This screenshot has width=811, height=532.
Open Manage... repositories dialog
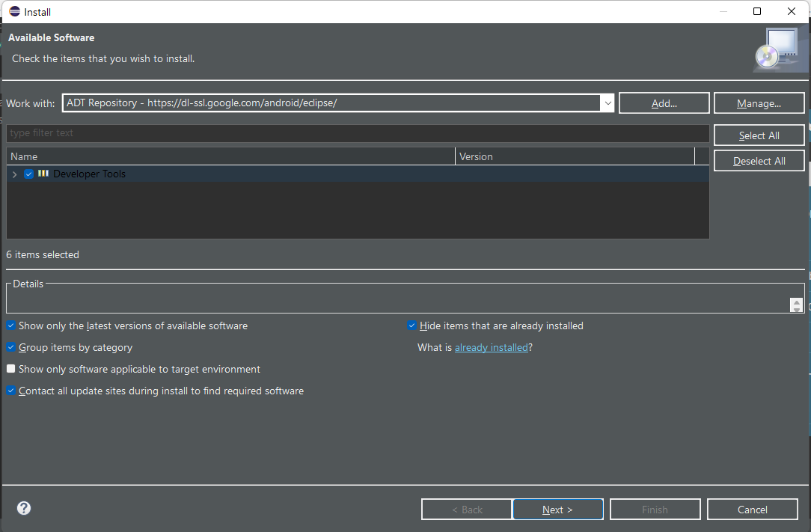pos(759,103)
